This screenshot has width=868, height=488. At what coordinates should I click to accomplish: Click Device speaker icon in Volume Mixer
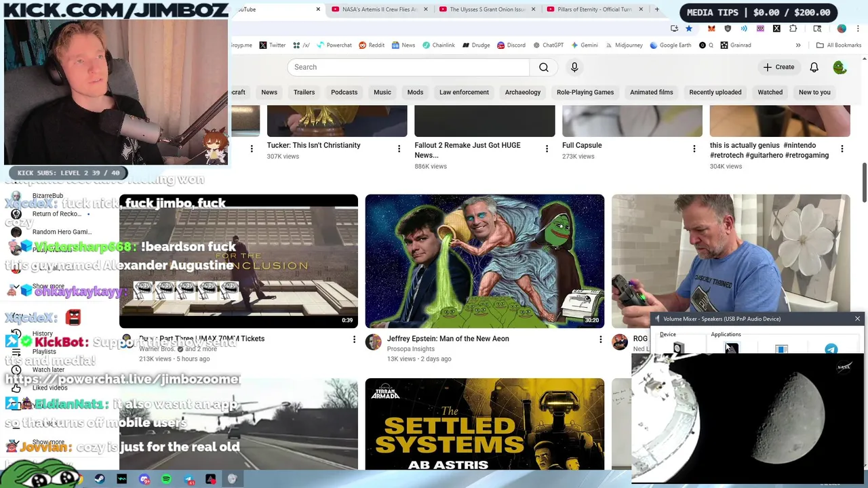pos(678,348)
